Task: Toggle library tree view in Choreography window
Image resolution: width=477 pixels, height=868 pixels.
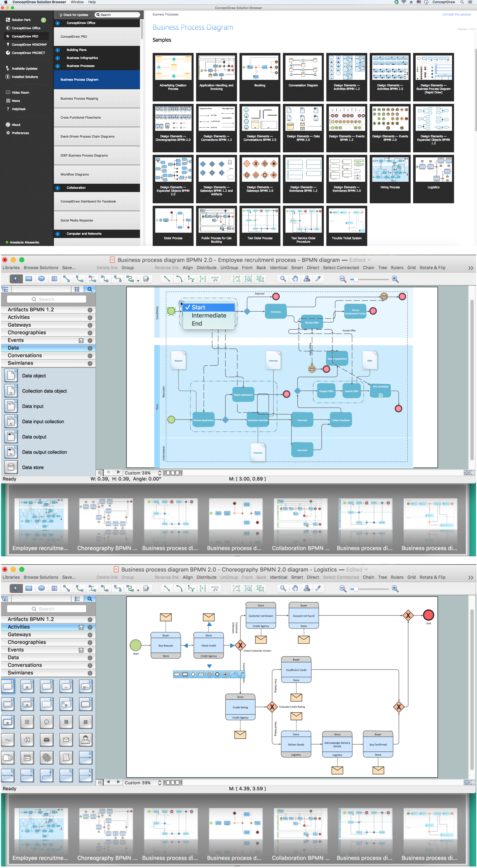Action: pos(5,599)
